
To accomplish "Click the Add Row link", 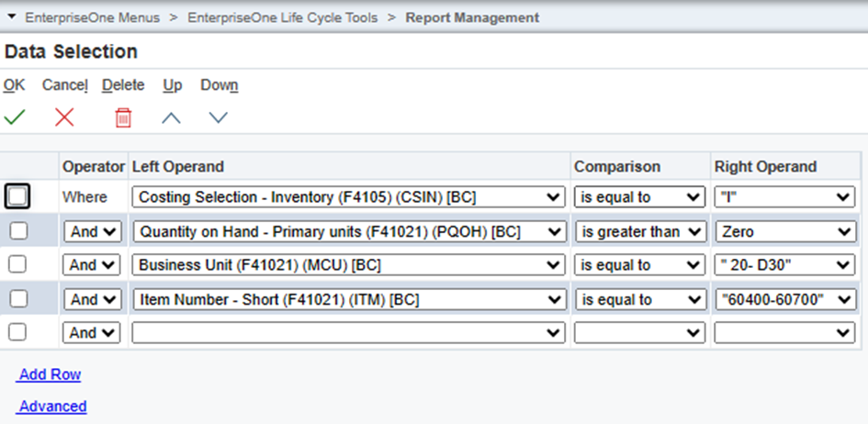I will pyautogui.click(x=50, y=374).
